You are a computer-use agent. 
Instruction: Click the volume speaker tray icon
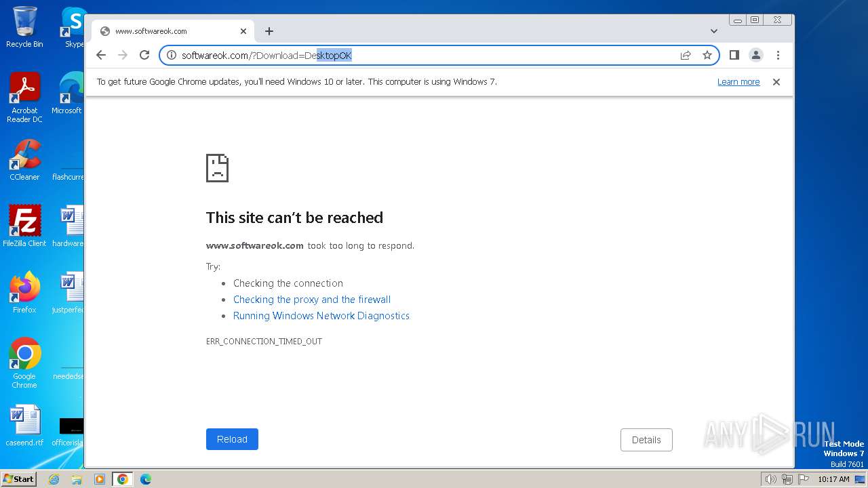click(770, 479)
